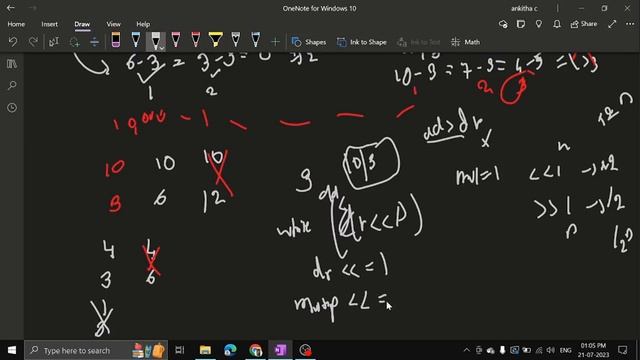This screenshot has height=360, width=640.
Task: Click the Type here to search box
Action: click(96, 350)
